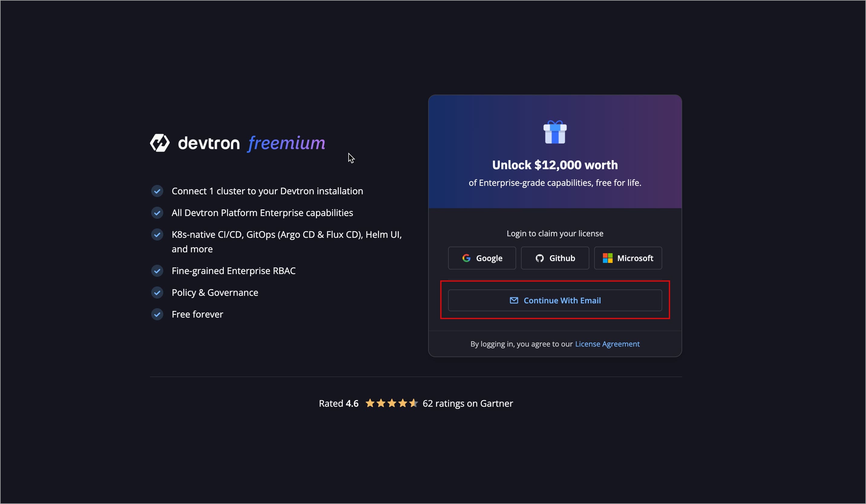Click the "devtron" wordmark text

click(209, 143)
